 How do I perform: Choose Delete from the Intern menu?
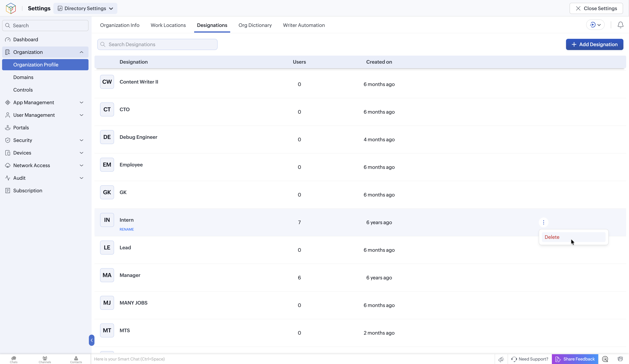tap(573, 237)
